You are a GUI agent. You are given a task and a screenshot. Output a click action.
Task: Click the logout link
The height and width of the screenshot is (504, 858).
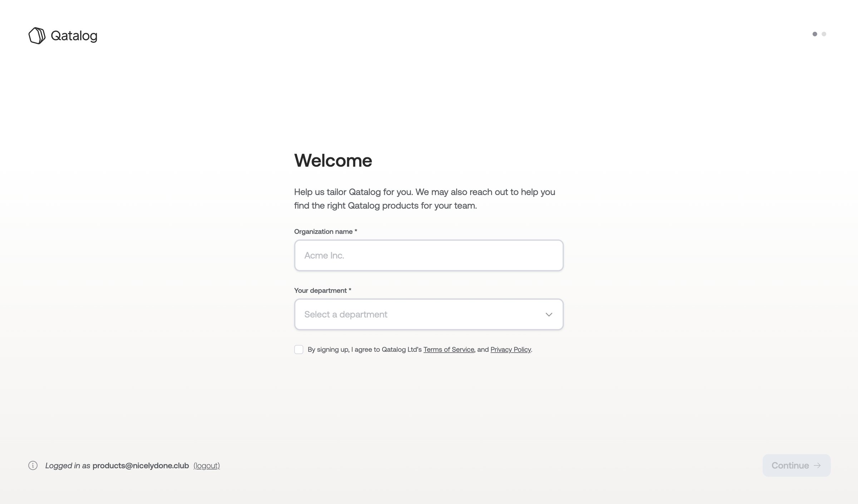207,465
